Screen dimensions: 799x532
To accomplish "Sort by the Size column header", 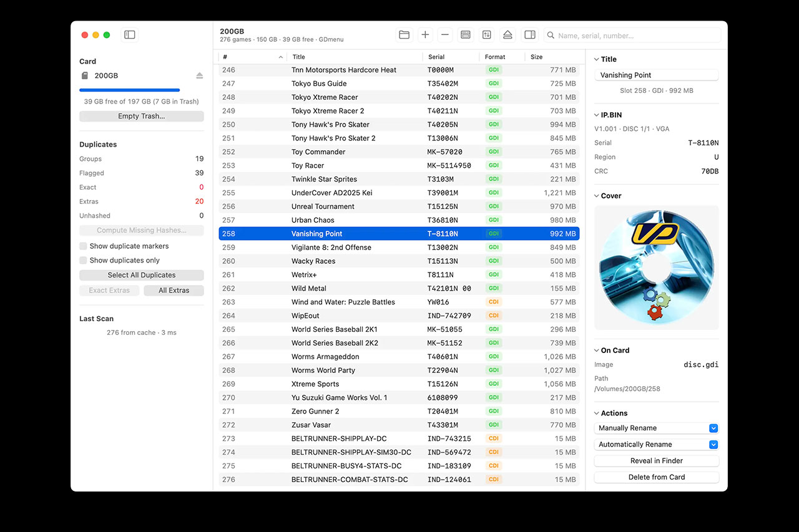I will click(x=552, y=57).
